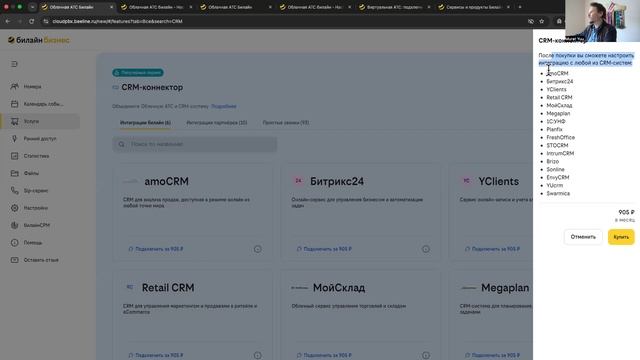640x360 pixels.
Task: Switch to Интеграции партнёров tab
Action: point(217,122)
